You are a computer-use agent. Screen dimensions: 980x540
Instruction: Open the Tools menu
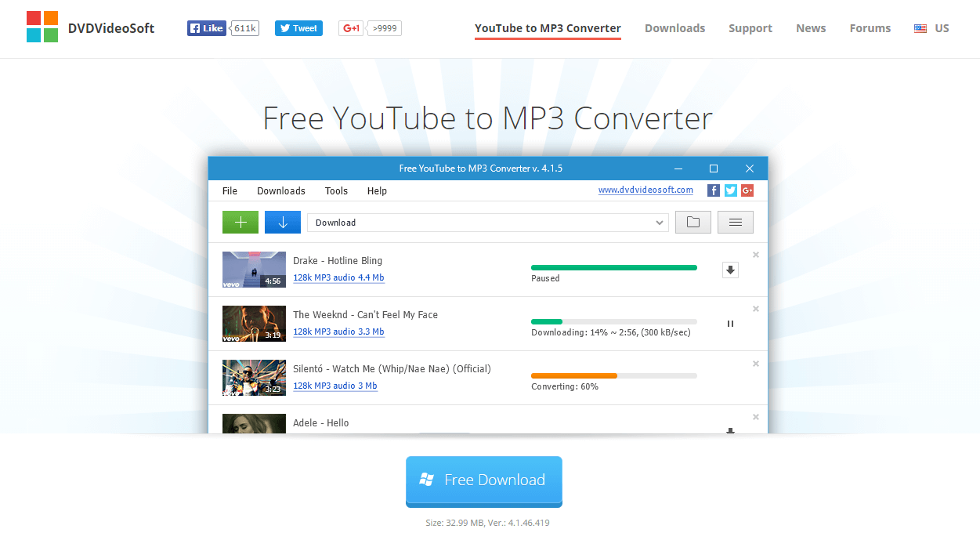[336, 190]
